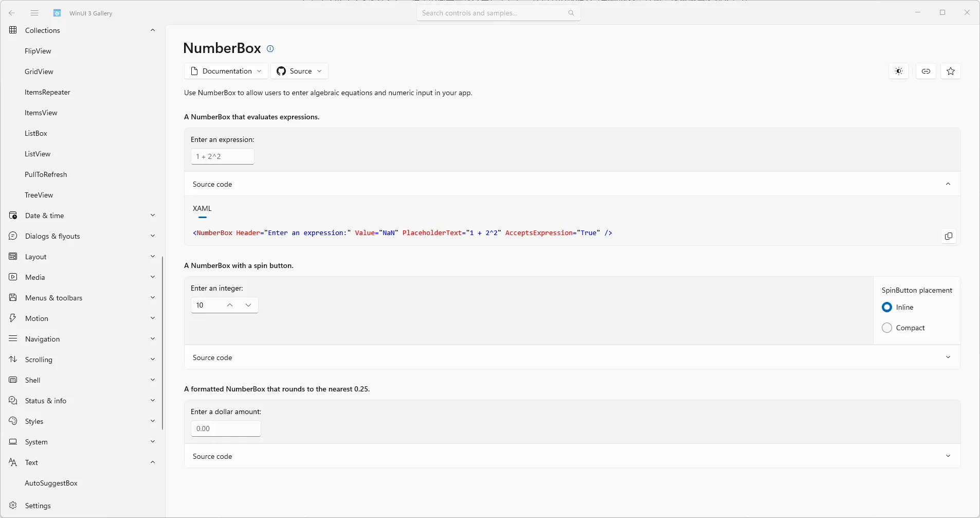Click the NumberBox info icon
Image resolution: width=980 pixels, height=518 pixels.
pyautogui.click(x=270, y=48)
